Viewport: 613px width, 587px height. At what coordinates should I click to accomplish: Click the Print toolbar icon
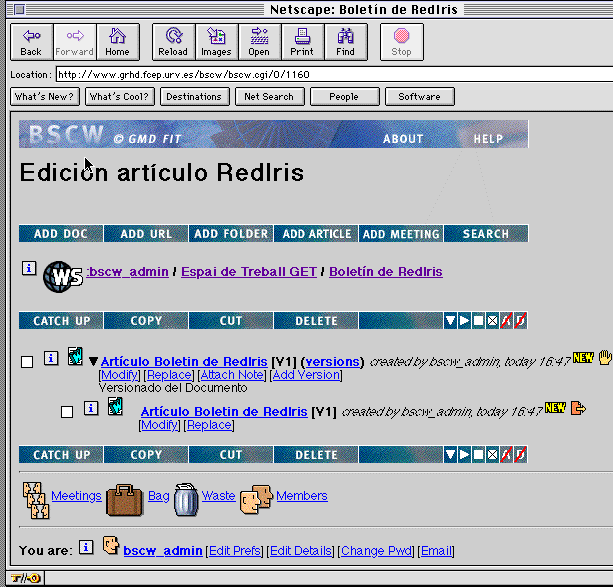tap(301, 41)
